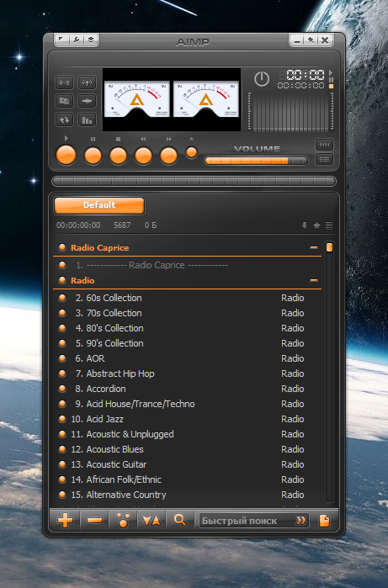The image size is (388, 588).
Task: Click the down arrow icon in playlist header
Action: [x=305, y=225]
